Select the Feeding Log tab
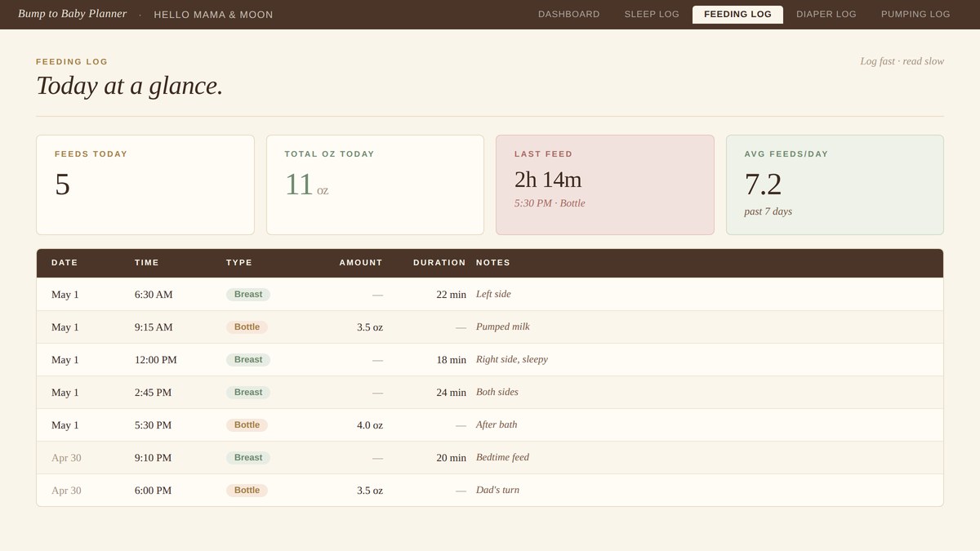 pyautogui.click(x=737, y=15)
